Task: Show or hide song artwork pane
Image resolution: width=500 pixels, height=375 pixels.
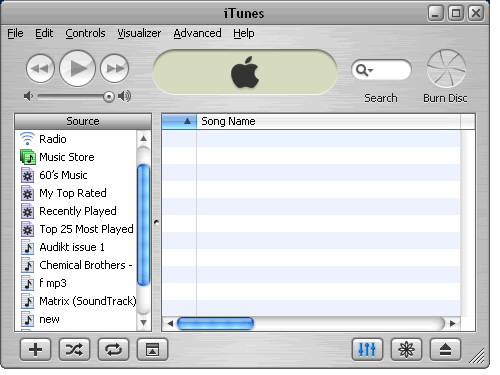Action: tap(152, 350)
